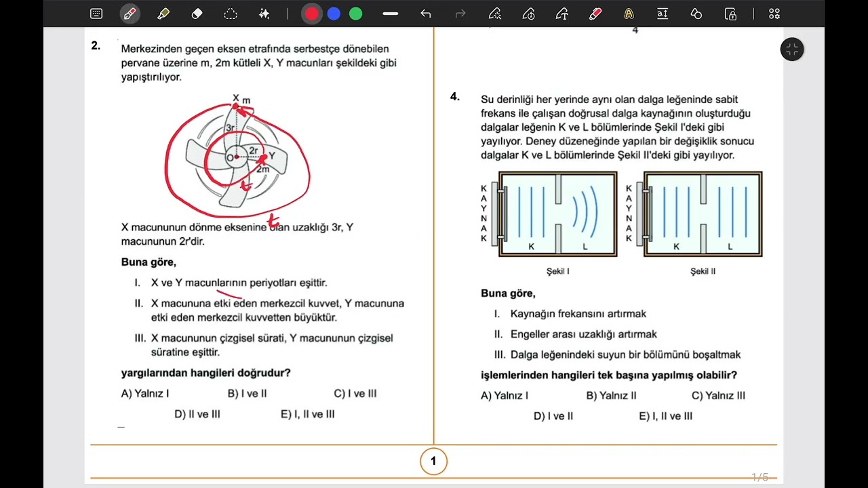Viewport: 868px width, 488px height.
Task: Click the exit full-screen round button
Action: pos(792,49)
